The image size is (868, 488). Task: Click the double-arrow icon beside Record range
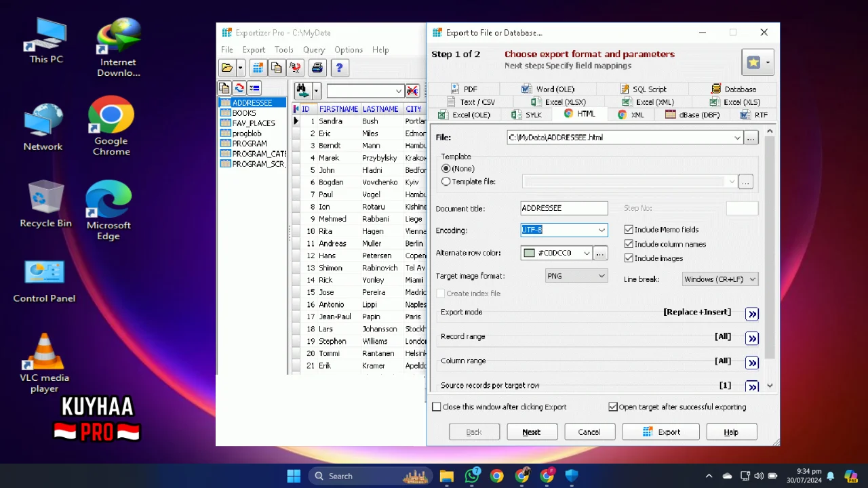point(752,338)
